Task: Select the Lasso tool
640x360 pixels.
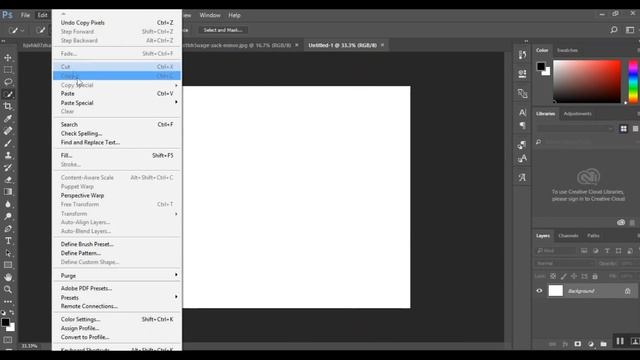Action: click(x=8, y=82)
